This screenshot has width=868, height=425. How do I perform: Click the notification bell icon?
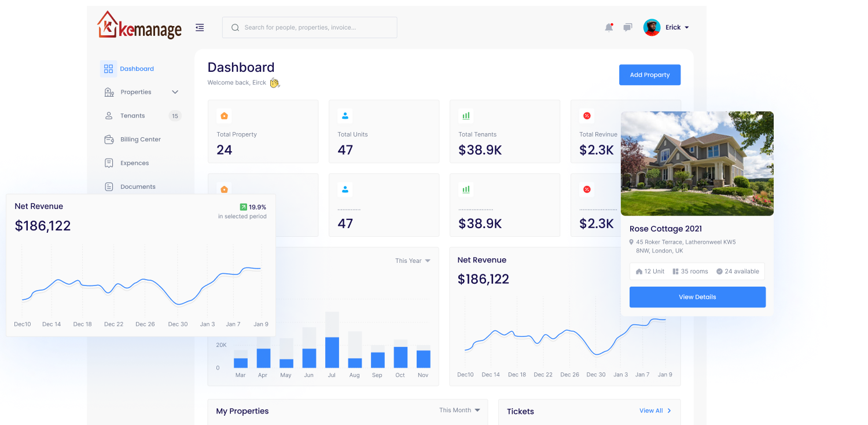tap(609, 27)
